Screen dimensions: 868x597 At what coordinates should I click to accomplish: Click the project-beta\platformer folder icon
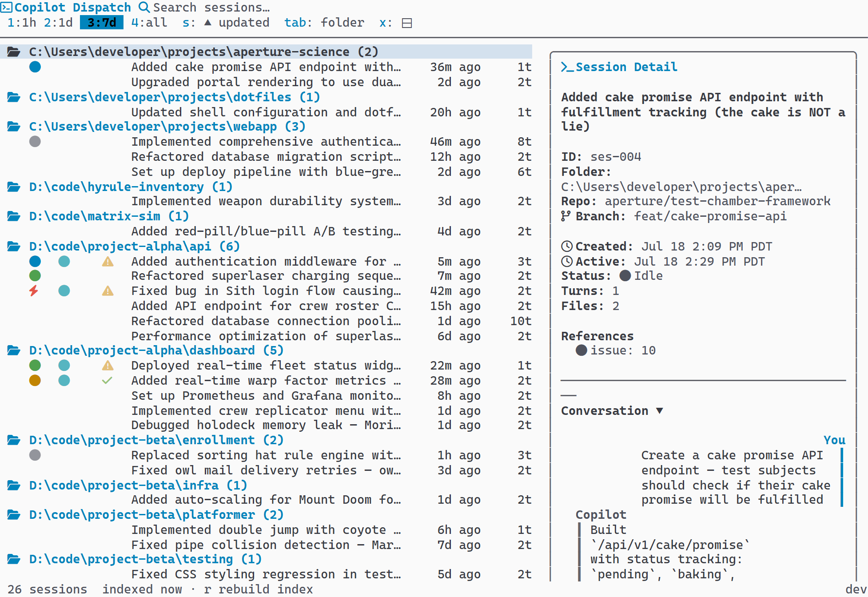point(14,515)
